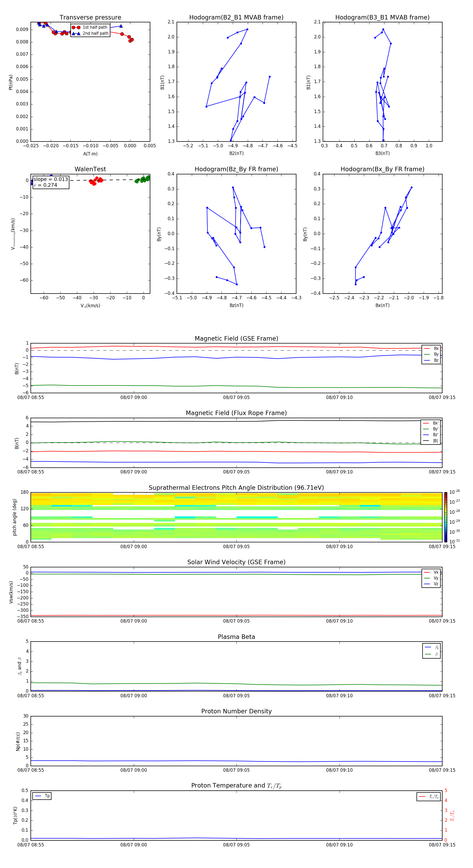Click the Te/Tp legend entry
Image resolution: width=473 pixels, height=868 pixels.
pyautogui.click(x=429, y=796)
